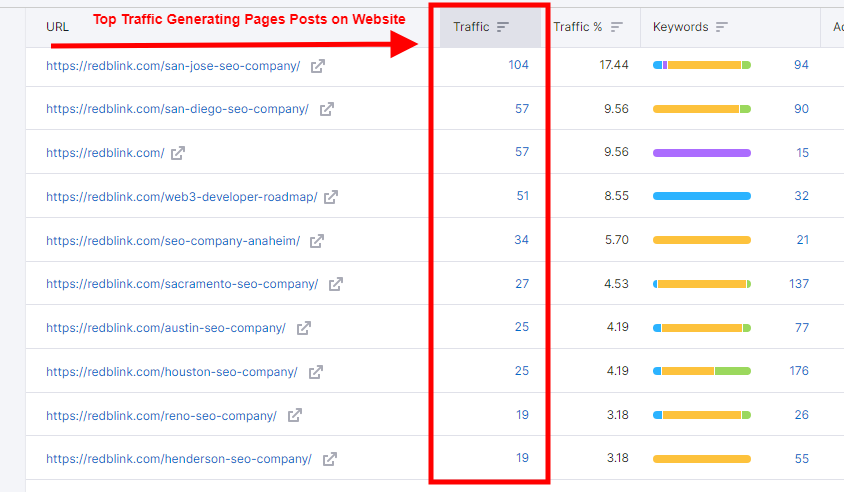Select traffic percent 5.70 cell
844x492 pixels.
coord(617,240)
